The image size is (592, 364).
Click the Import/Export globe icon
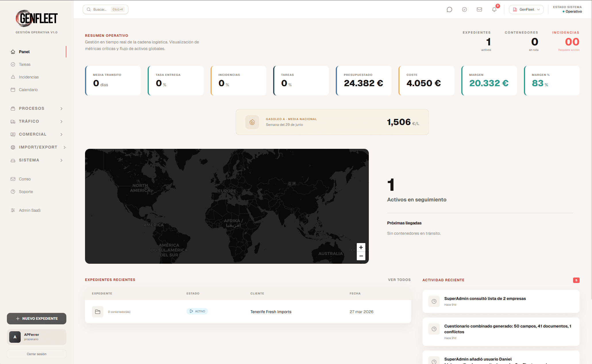click(13, 147)
